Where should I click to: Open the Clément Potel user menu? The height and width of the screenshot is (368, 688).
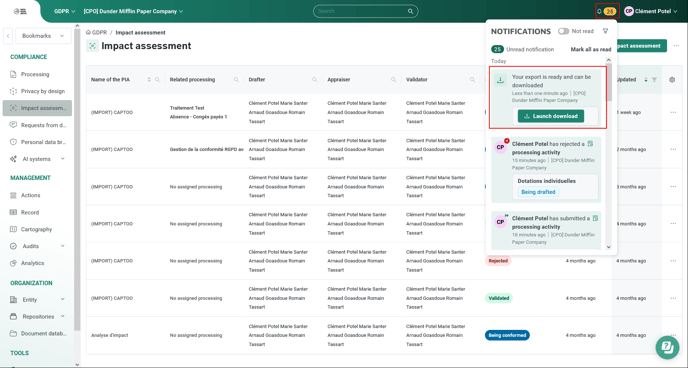651,11
